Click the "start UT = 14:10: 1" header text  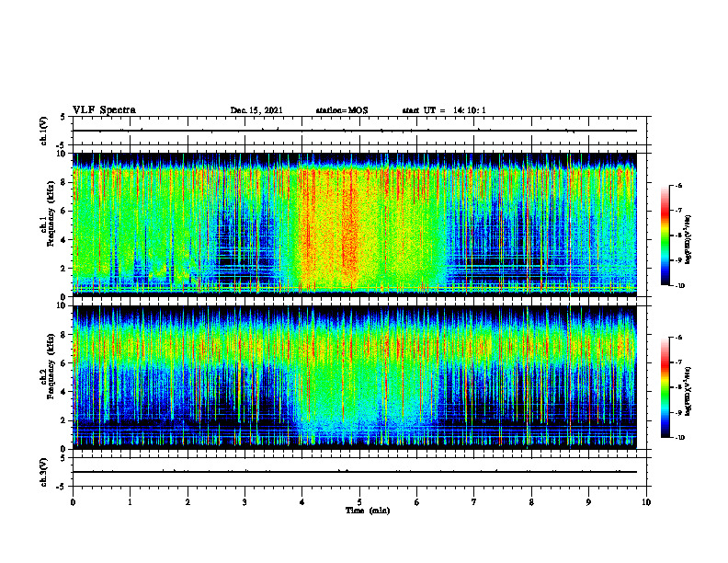(444, 110)
